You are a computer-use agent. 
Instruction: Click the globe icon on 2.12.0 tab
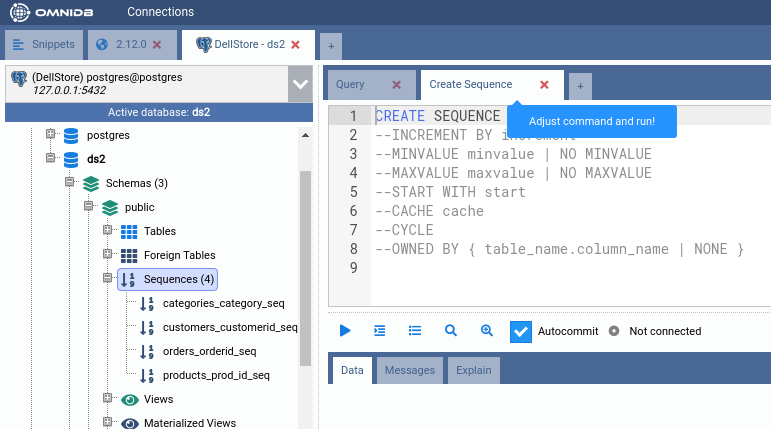click(x=102, y=45)
